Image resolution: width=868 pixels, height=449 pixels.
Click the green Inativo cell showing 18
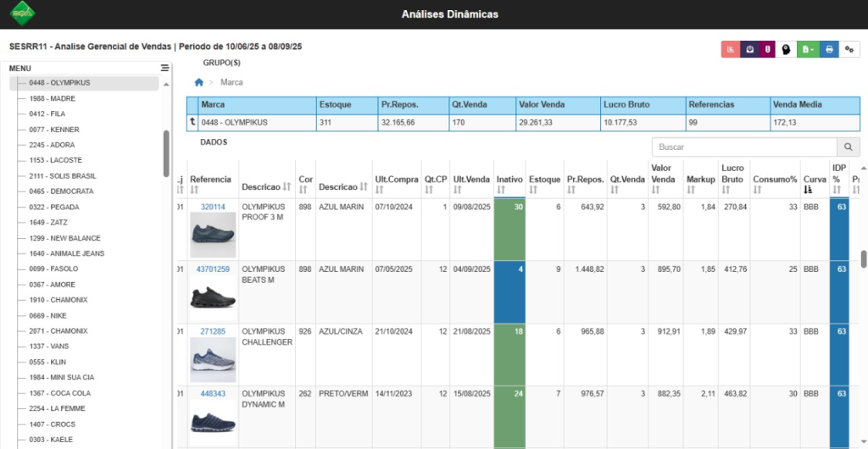[509, 354]
